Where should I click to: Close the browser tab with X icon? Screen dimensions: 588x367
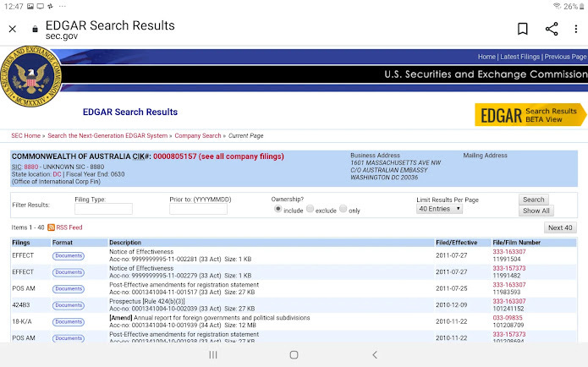tap(13, 29)
